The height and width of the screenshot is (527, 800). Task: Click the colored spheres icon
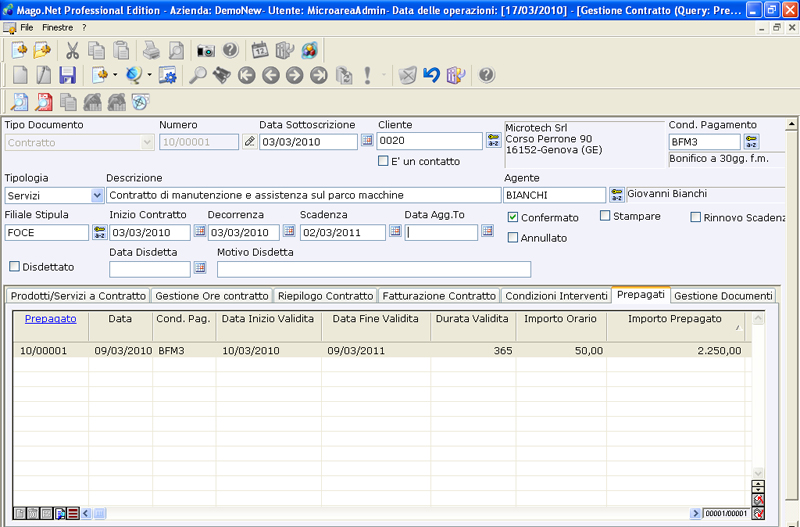coord(310,50)
